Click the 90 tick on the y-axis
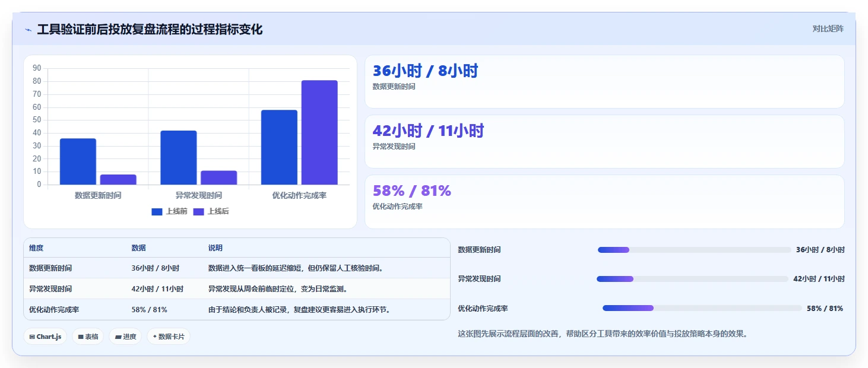Viewport: 868px width, 368px height. coord(37,68)
